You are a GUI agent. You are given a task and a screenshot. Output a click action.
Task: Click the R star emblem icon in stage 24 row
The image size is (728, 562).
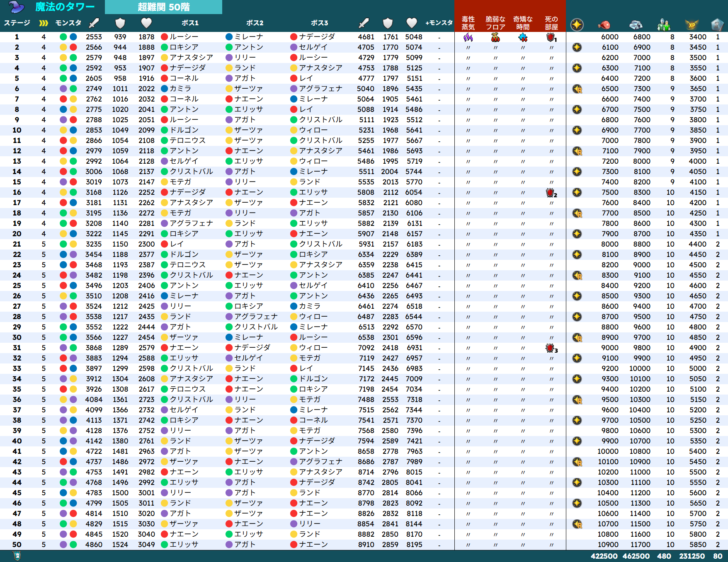(x=577, y=275)
